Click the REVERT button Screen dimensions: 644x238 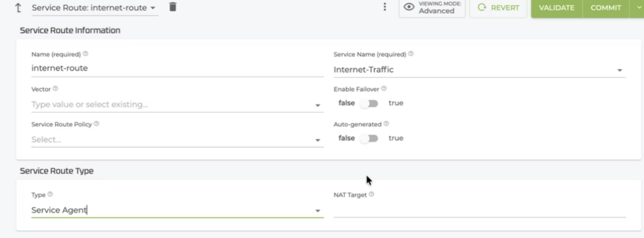498,8
